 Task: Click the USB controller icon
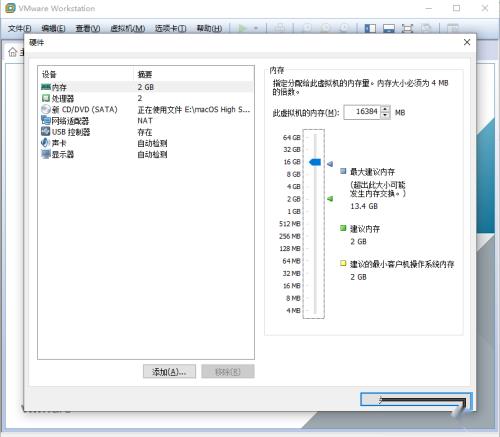pos(46,131)
